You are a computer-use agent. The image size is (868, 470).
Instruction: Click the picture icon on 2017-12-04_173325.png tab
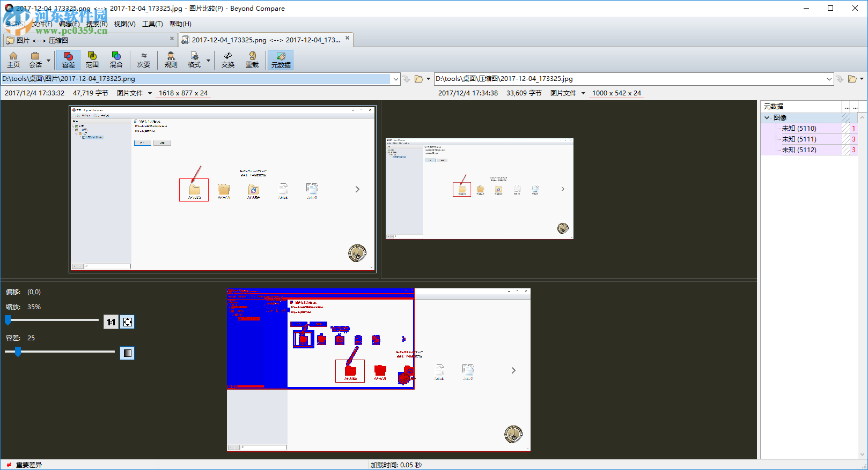(x=185, y=40)
